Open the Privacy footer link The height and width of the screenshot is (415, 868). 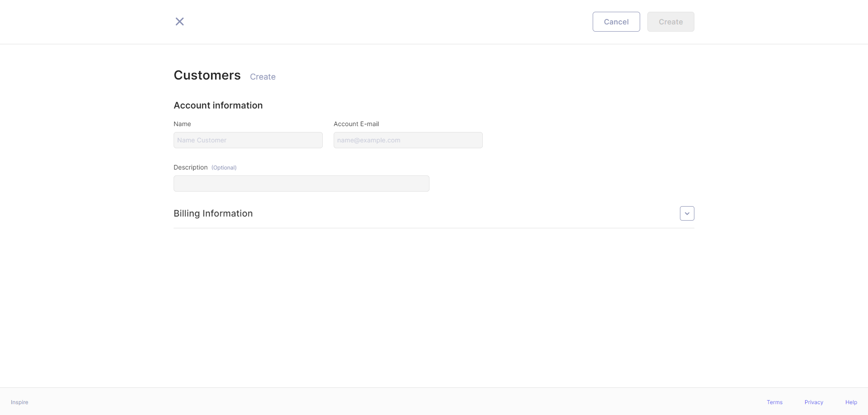coord(814,402)
